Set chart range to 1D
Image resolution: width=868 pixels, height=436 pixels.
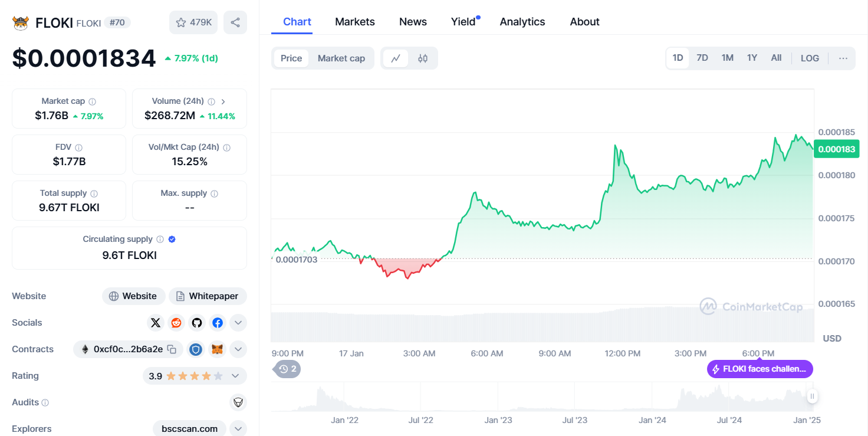678,58
